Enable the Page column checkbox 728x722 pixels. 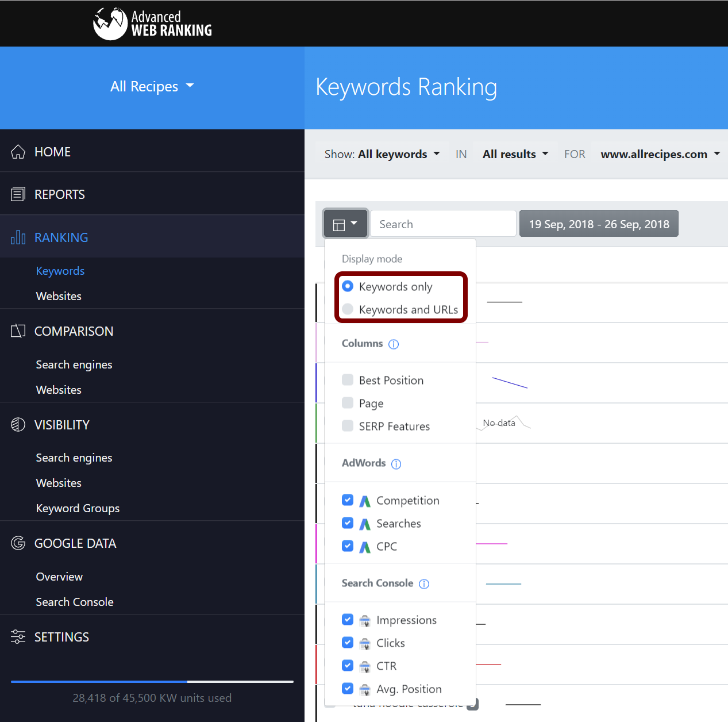348,402
